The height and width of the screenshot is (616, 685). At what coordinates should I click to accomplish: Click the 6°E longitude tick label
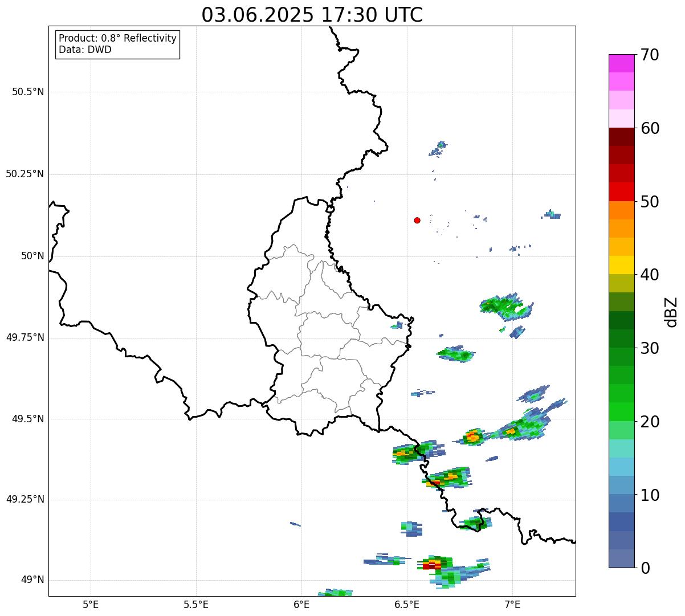coord(301,605)
